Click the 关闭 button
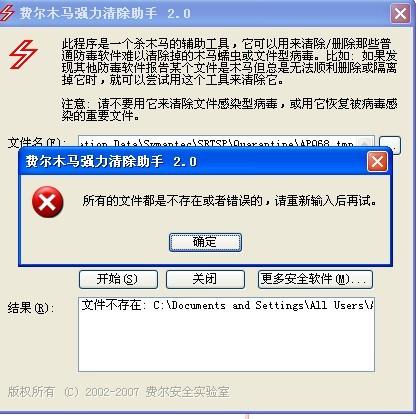Viewport: 418px width, 419px height. click(205, 279)
